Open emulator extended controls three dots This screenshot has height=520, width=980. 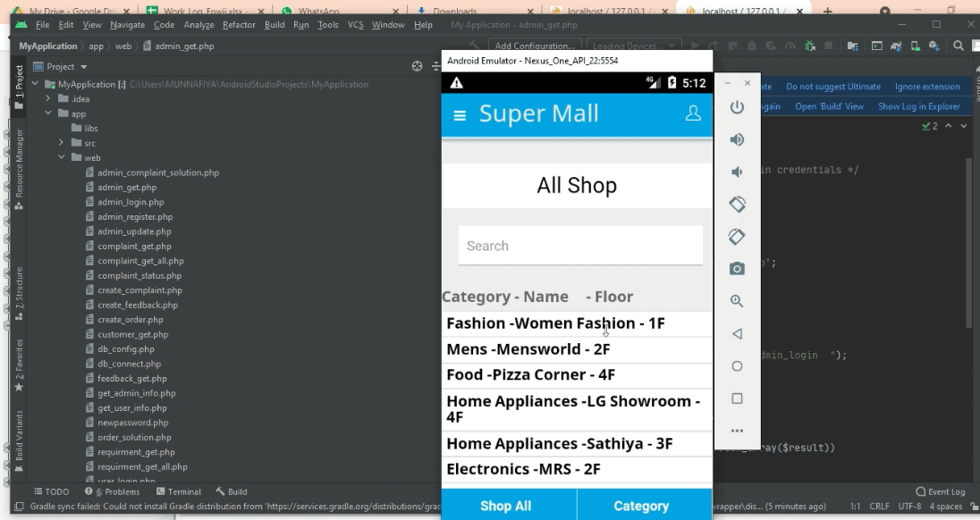click(737, 431)
